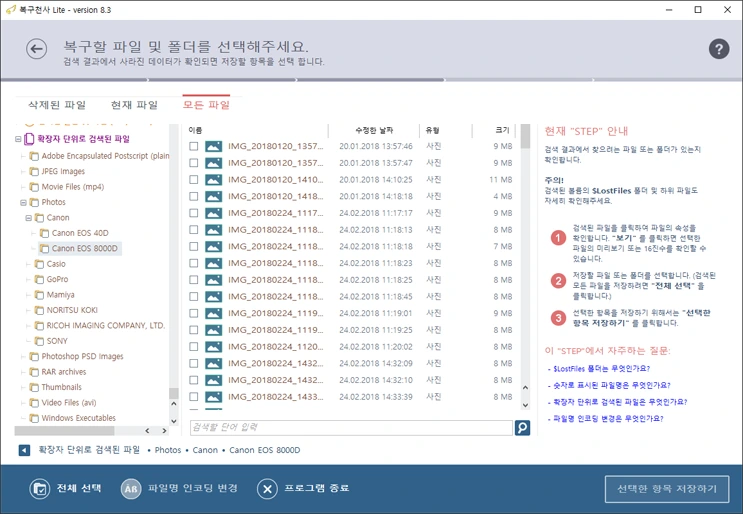743x514 pixels.
Task: Click the Windows Executables folder icon
Action: coord(34,418)
